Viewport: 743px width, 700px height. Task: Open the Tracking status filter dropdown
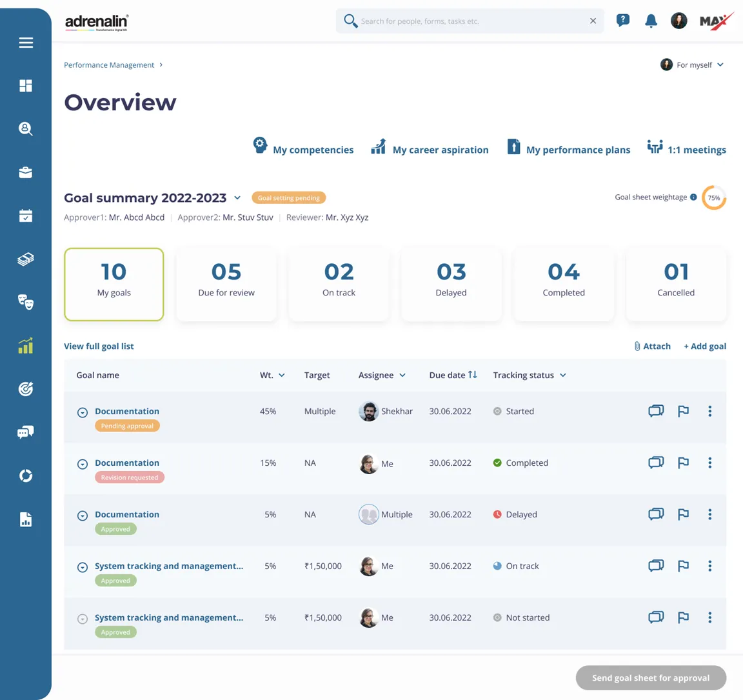(563, 375)
